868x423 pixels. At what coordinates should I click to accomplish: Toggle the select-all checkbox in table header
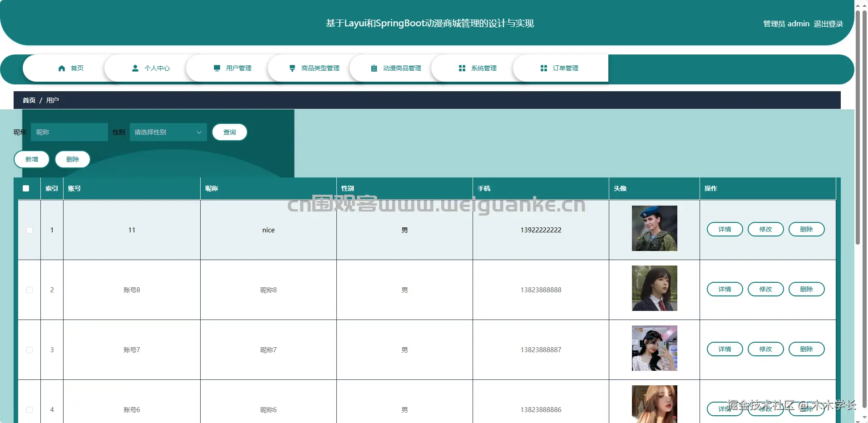click(26, 188)
